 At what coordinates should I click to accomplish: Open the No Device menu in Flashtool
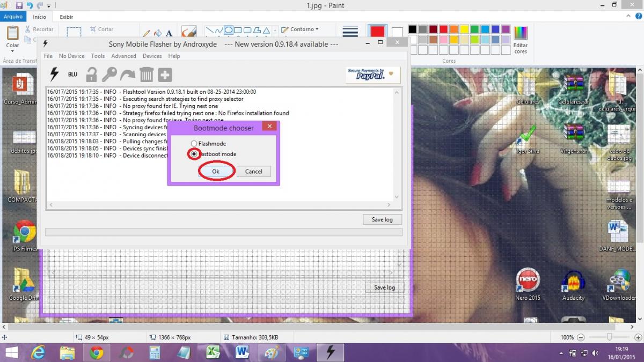[72, 56]
